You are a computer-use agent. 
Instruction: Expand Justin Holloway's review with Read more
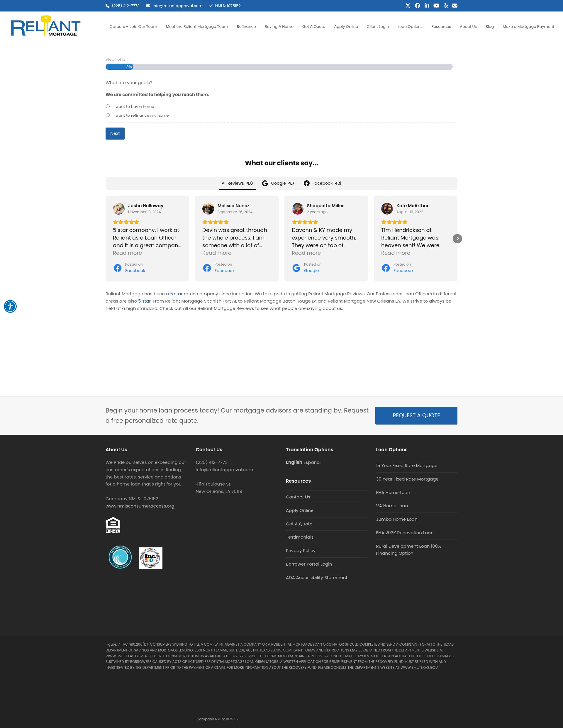point(127,253)
